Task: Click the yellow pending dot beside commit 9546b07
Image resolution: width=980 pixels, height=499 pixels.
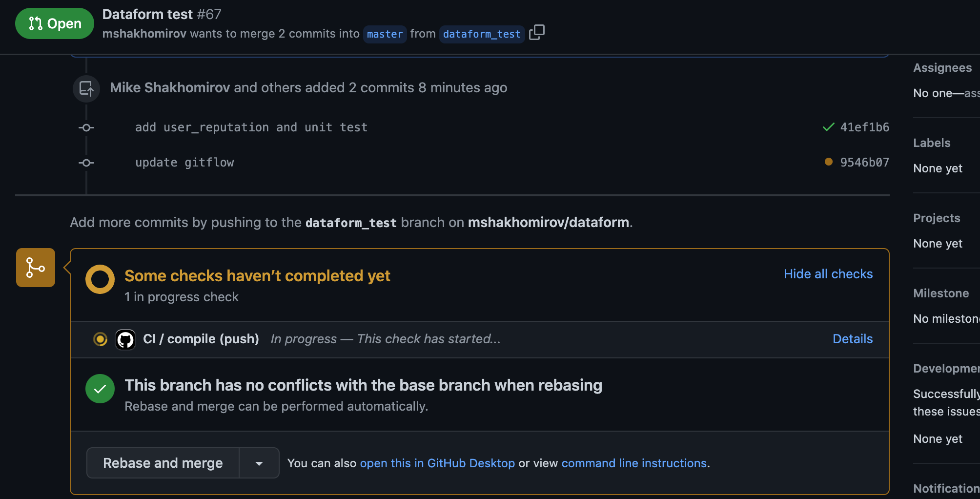Action: (x=828, y=162)
